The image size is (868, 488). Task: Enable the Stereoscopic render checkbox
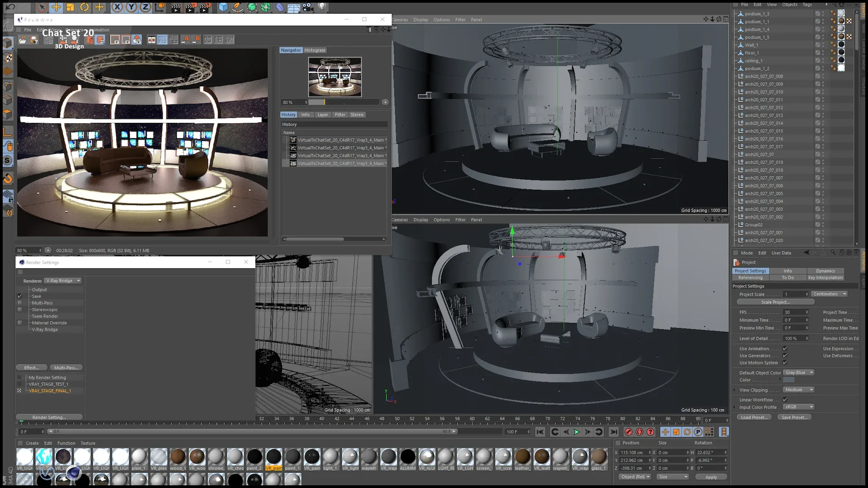point(20,309)
